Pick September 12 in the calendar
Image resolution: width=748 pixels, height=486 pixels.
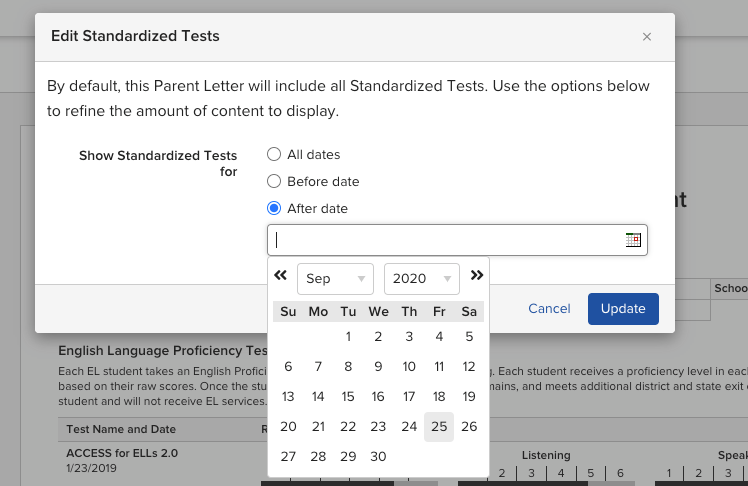point(469,367)
